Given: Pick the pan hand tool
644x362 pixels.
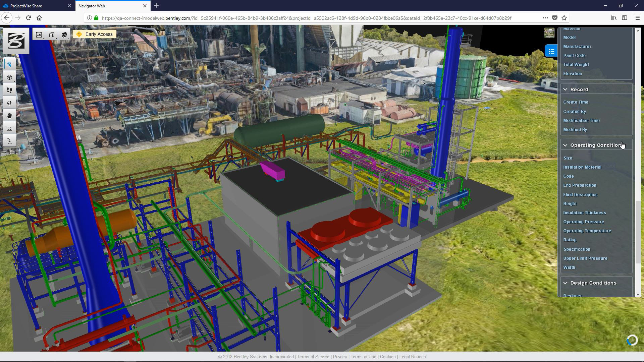Looking at the screenshot, I should click(x=9, y=115).
